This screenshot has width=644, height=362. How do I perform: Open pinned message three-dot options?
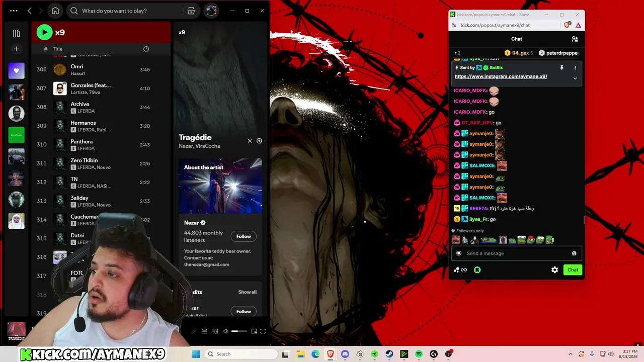(x=575, y=67)
